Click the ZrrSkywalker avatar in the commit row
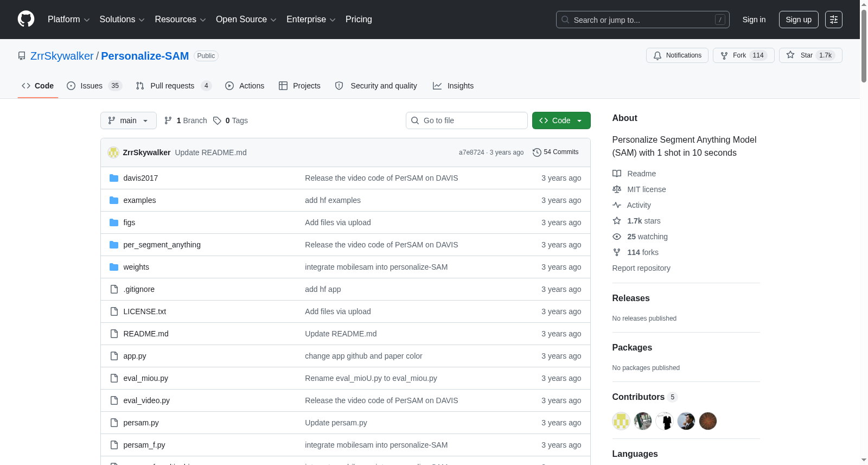The width and height of the screenshot is (868, 465). tap(113, 152)
